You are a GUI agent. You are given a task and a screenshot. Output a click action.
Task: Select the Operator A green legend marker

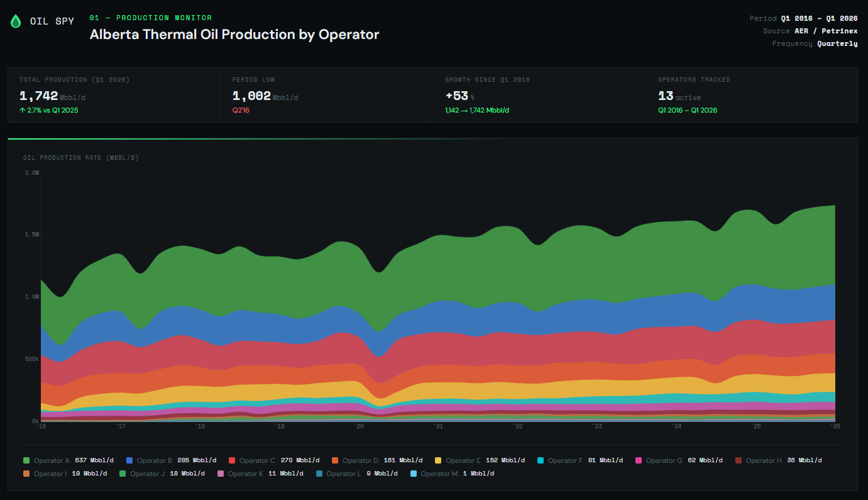[x=26, y=460]
